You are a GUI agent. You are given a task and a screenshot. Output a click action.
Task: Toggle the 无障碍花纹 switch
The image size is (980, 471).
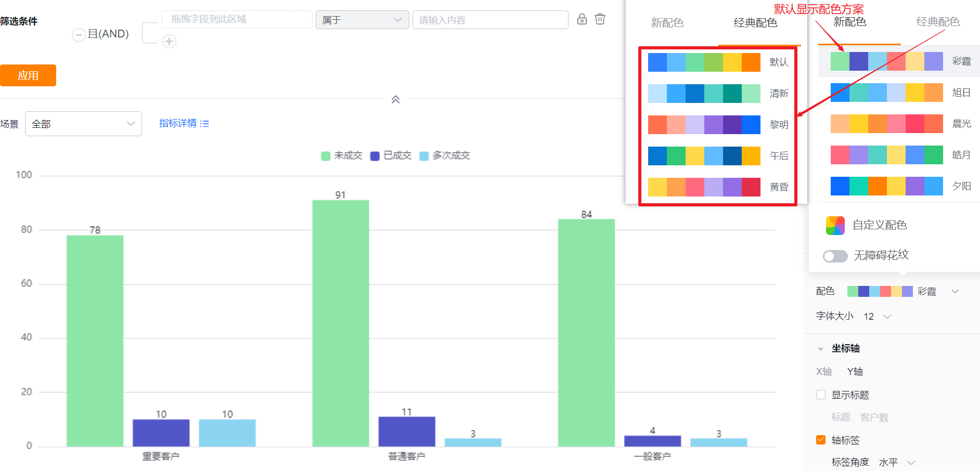coord(835,256)
